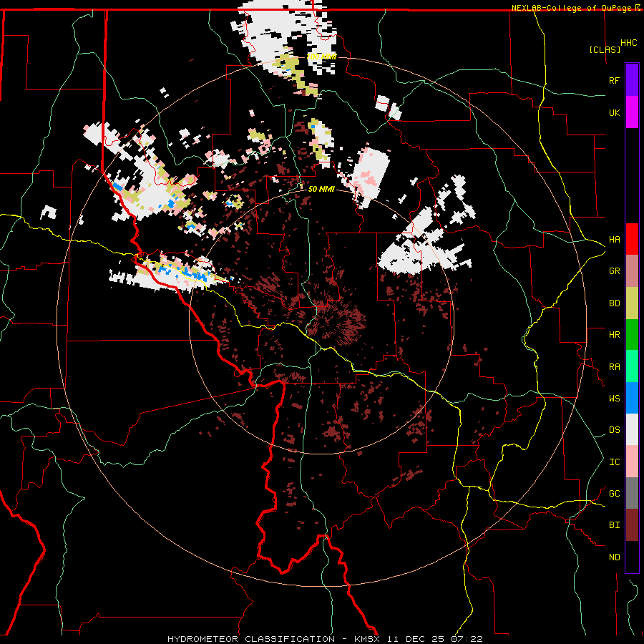Select the GC gray legend swatch
Screen dimensions: 644x644
pyautogui.click(x=632, y=493)
